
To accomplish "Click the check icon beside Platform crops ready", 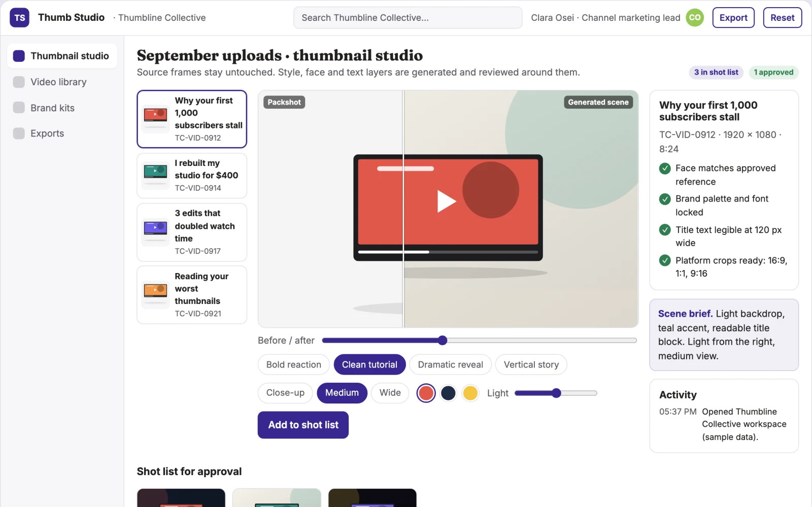I will click(665, 260).
